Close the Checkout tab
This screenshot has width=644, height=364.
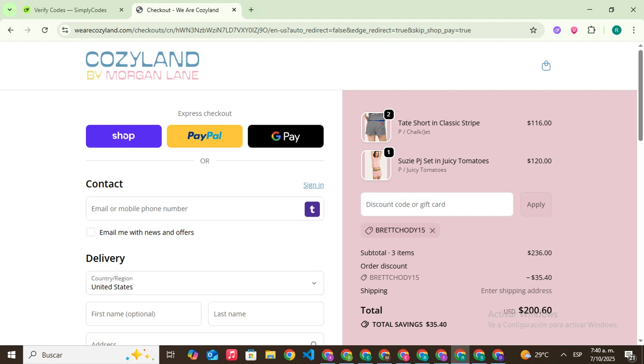[x=234, y=10]
